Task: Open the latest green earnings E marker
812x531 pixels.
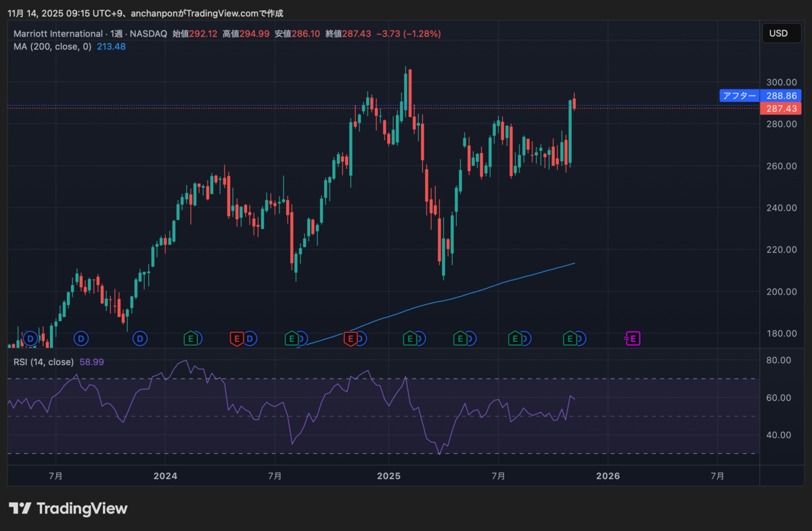Action: 570,337
